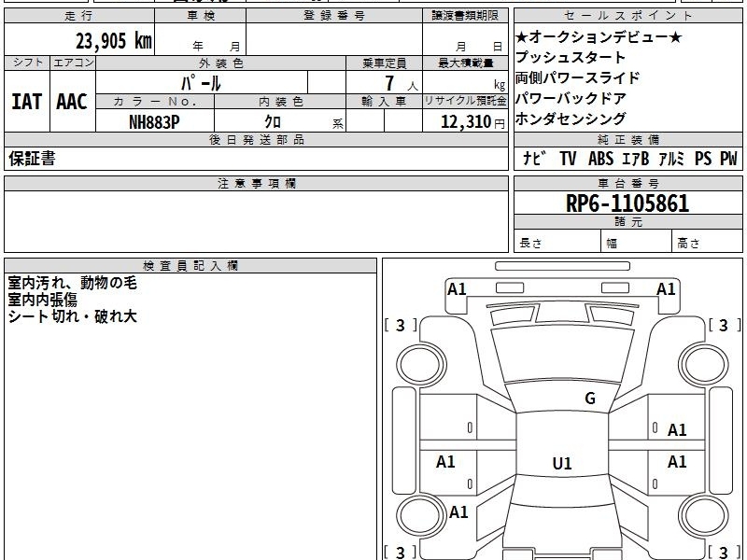Select the PW equipment item
The width and height of the screenshot is (747, 560).
728,159
